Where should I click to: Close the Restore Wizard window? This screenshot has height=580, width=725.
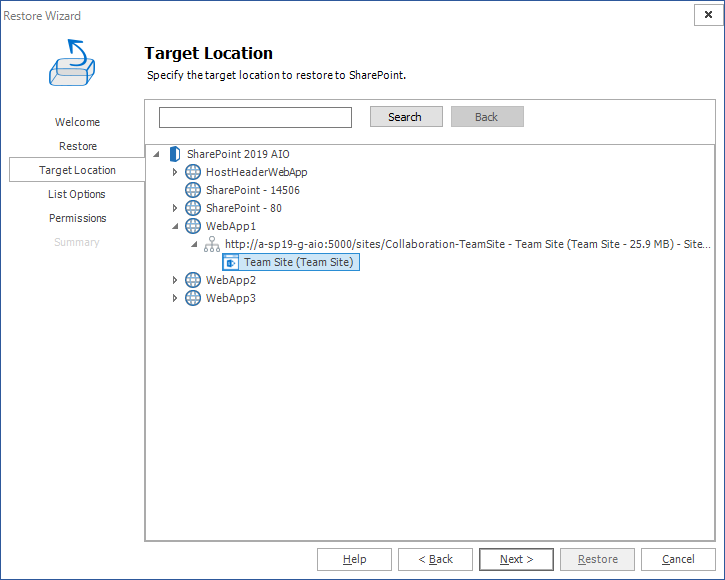708,15
